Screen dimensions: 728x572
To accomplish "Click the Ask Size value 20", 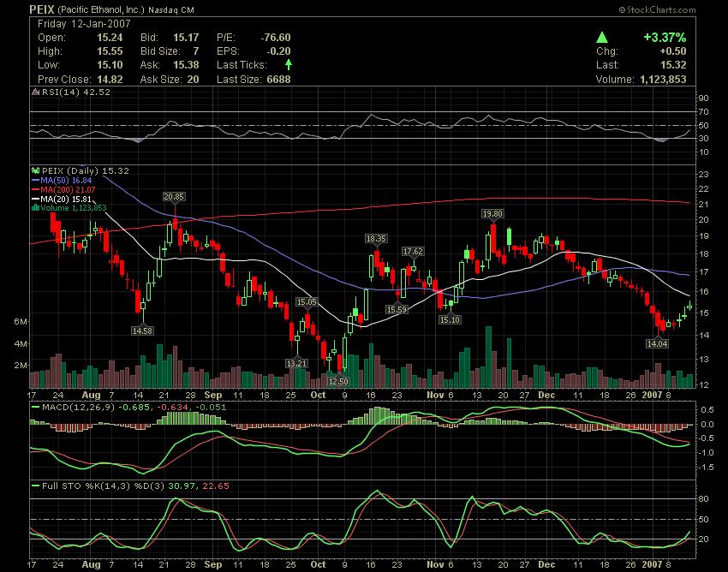I will click(194, 80).
